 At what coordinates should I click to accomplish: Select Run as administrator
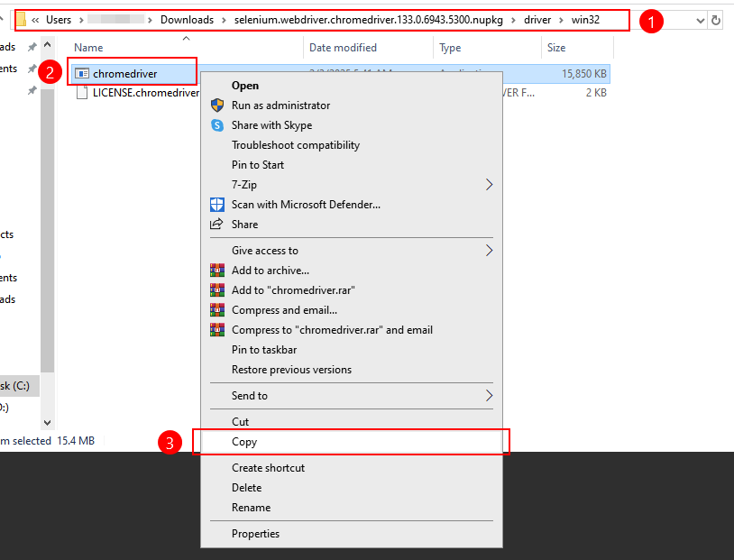pos(352,106)
